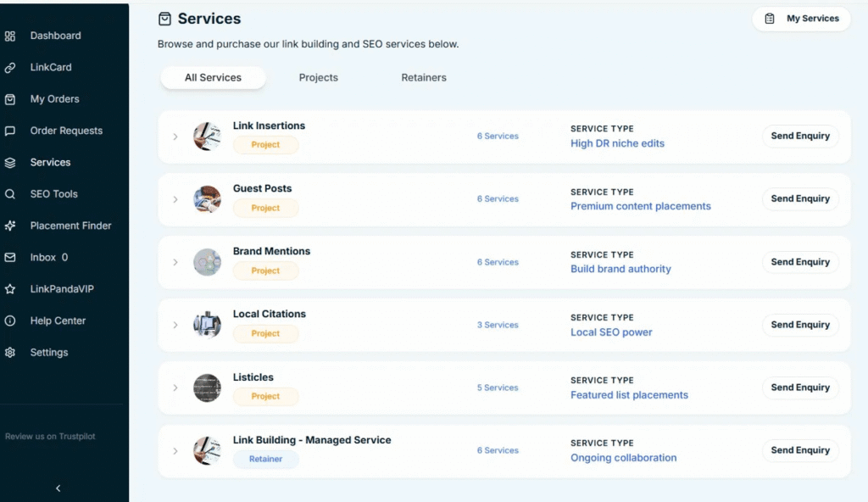Collapse the sidebar using the bottom chevron
Screen dimensions: 868x502
click(x=58, y=488)
